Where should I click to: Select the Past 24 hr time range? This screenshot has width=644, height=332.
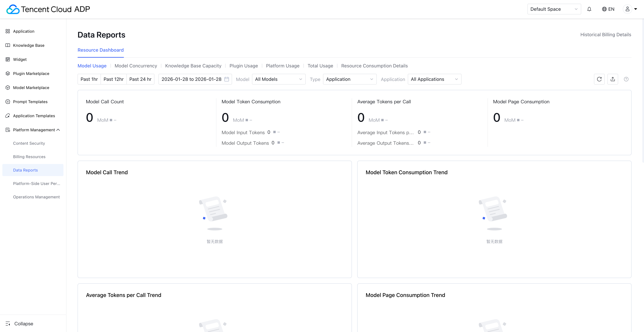pyautogui.click(x=140, y=79)
